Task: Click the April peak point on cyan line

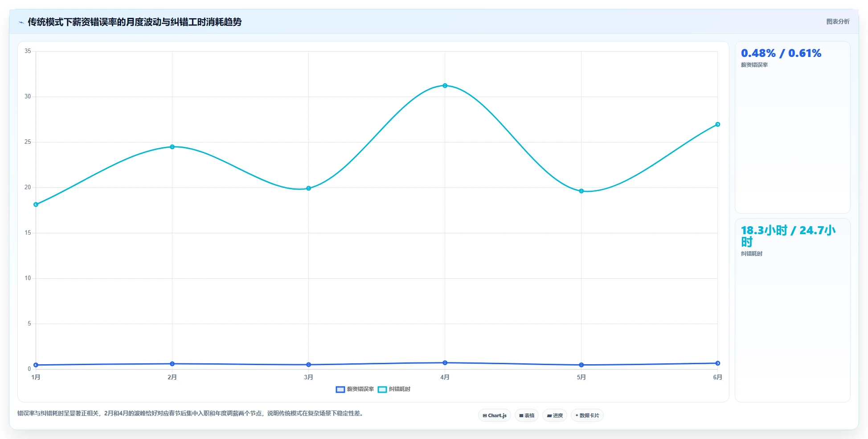Action: (445, 85)
